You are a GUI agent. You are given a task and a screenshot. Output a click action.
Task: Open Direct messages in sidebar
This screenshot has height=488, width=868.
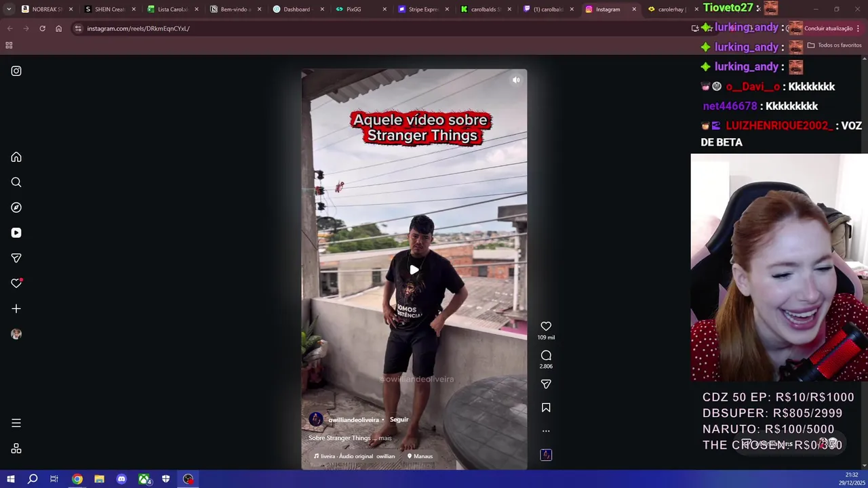[x=16, y=258]
